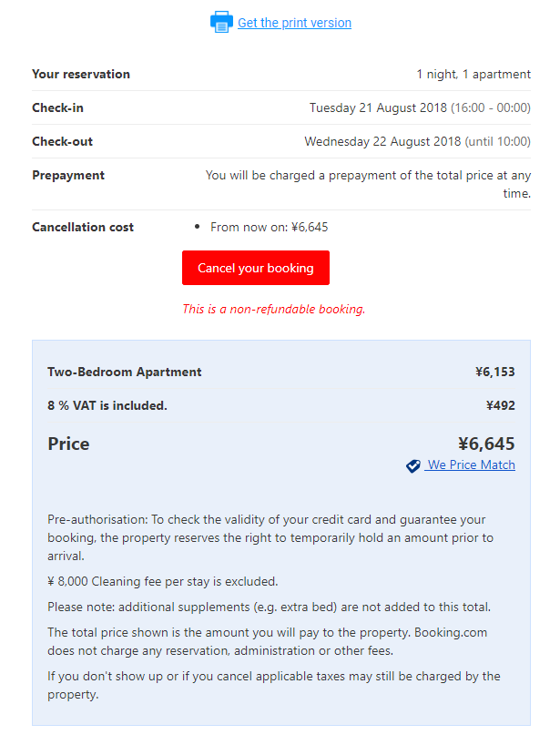The image size is (560, 735).
Task: Click the '¥ 8,000 Cleaning fee' notice line
Action: 163,581
